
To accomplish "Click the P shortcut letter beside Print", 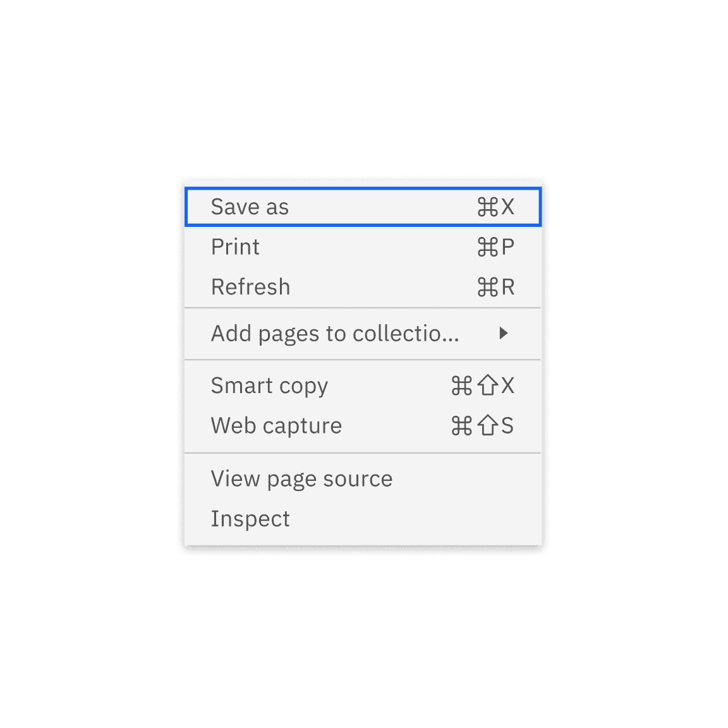I will [508, 247].
